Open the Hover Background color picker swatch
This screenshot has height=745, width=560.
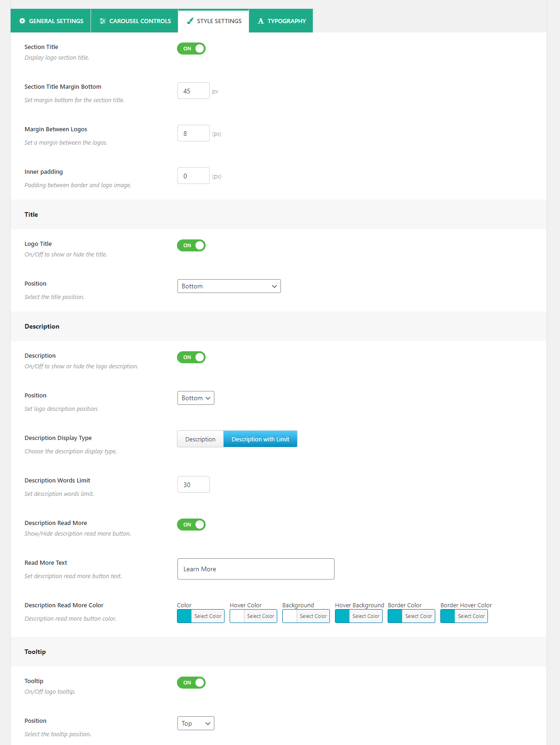(342, 616)
